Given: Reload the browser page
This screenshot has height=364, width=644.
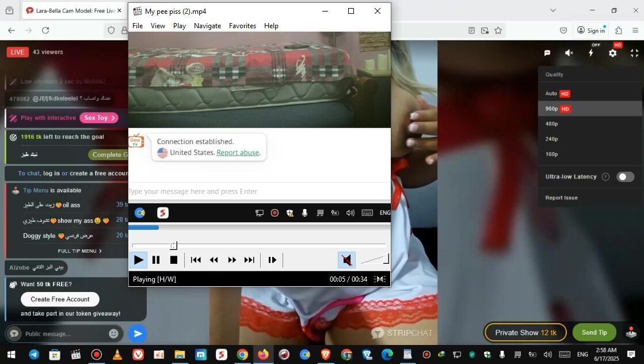Looking at the screenshot, I should click(45, 31).
